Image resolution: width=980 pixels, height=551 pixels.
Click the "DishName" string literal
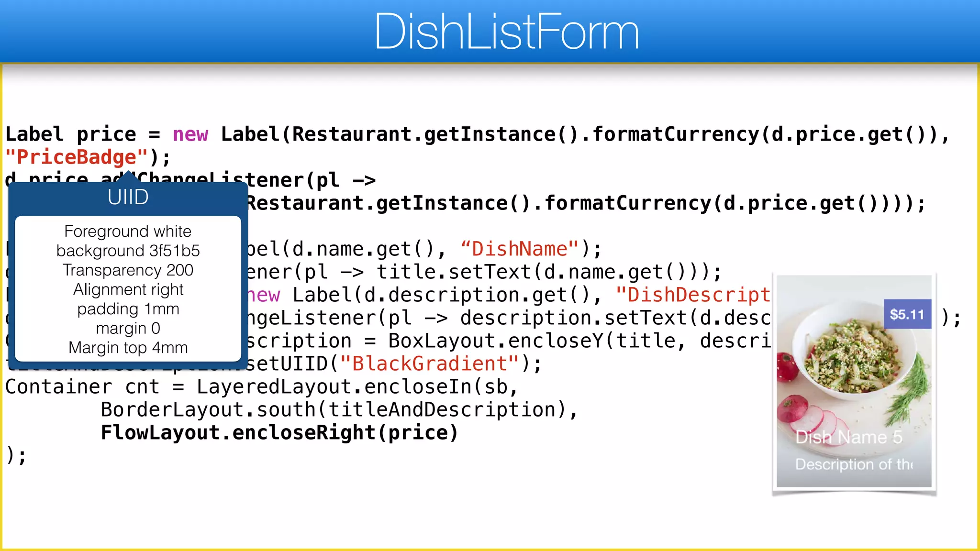[x=520, y=249]
